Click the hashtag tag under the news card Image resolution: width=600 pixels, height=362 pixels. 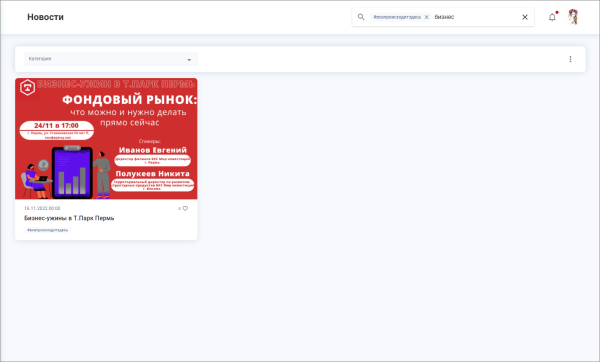pyautogui.click(x=47, y=230)
